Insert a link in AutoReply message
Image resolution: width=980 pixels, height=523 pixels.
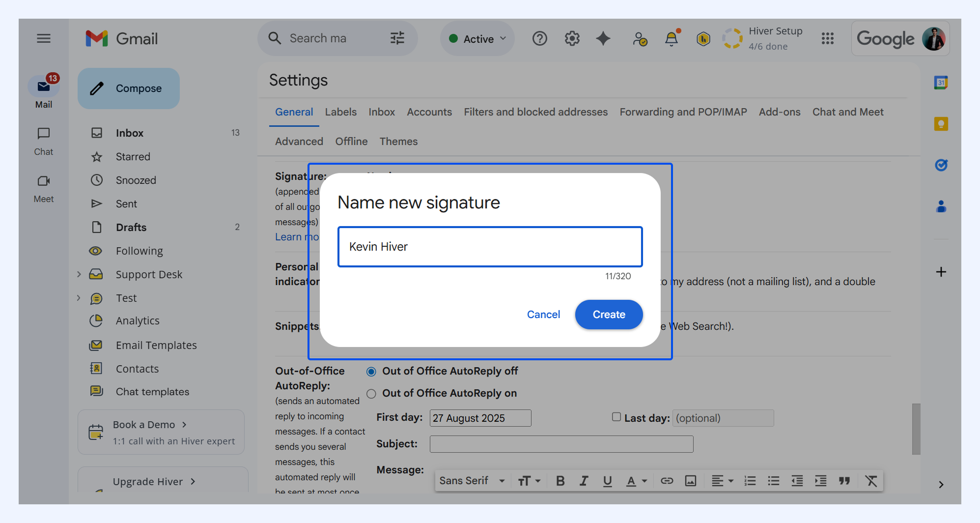[667, 481]
